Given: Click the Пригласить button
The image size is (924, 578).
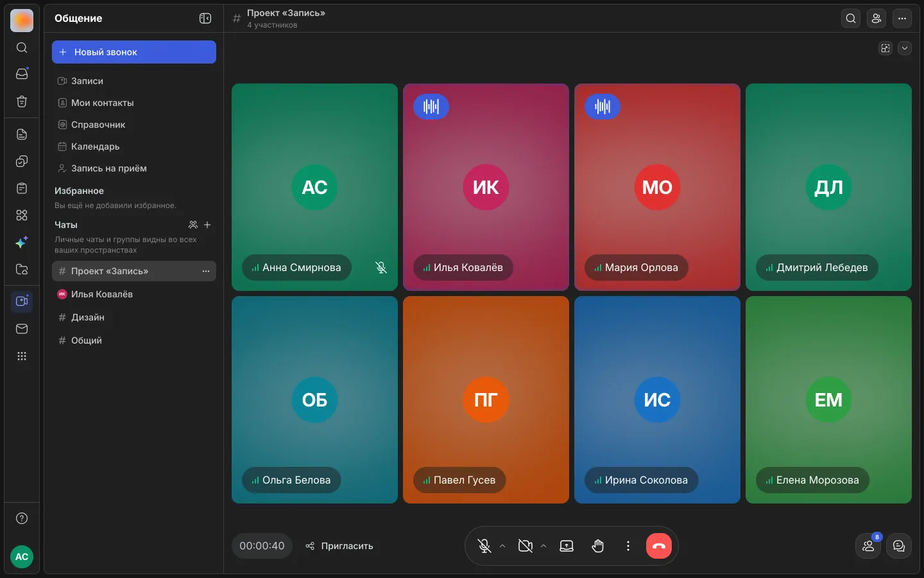Looking at the screenshot, I should click(x=339, y=546).
